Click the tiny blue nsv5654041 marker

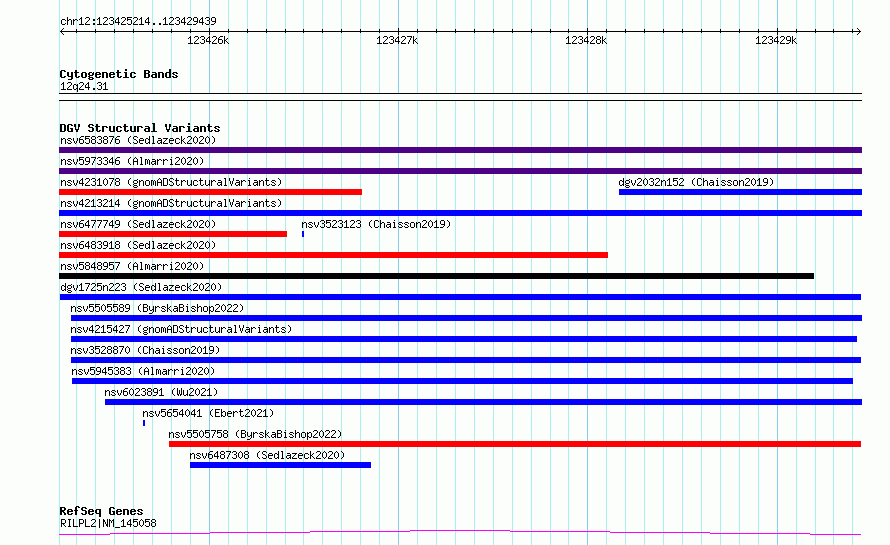click(144, 423)
